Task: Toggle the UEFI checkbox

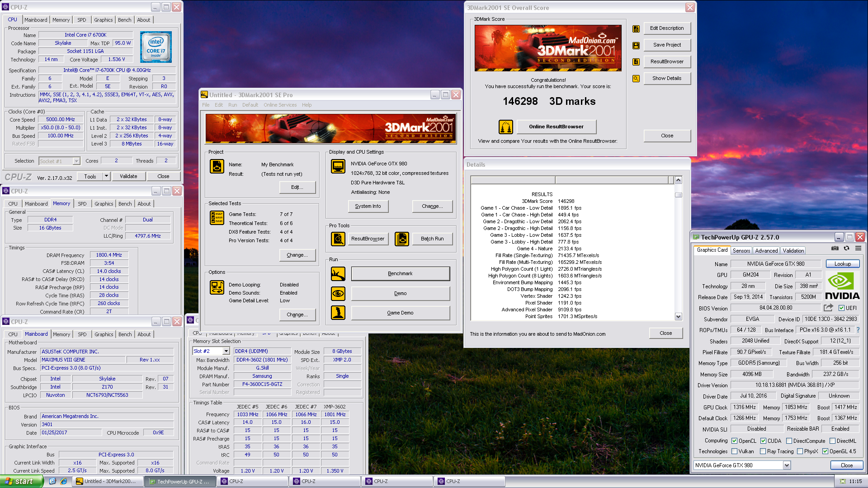Action: 841,308
